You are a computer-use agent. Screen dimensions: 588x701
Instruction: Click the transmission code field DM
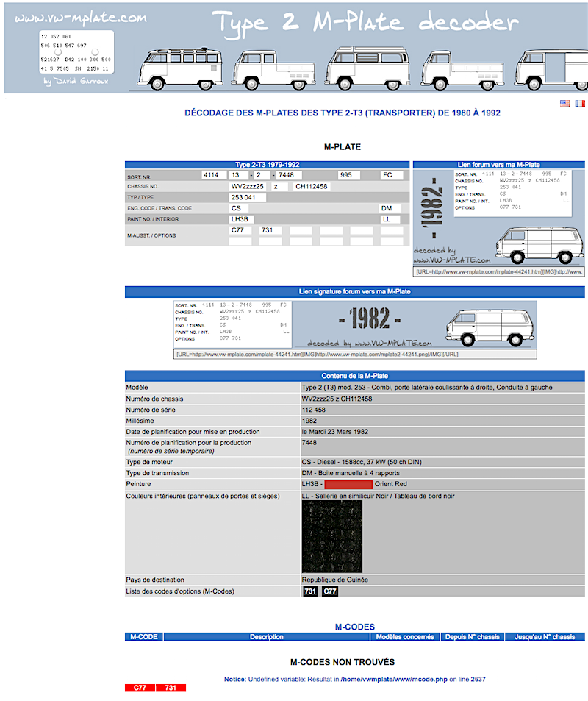(390, 208)
